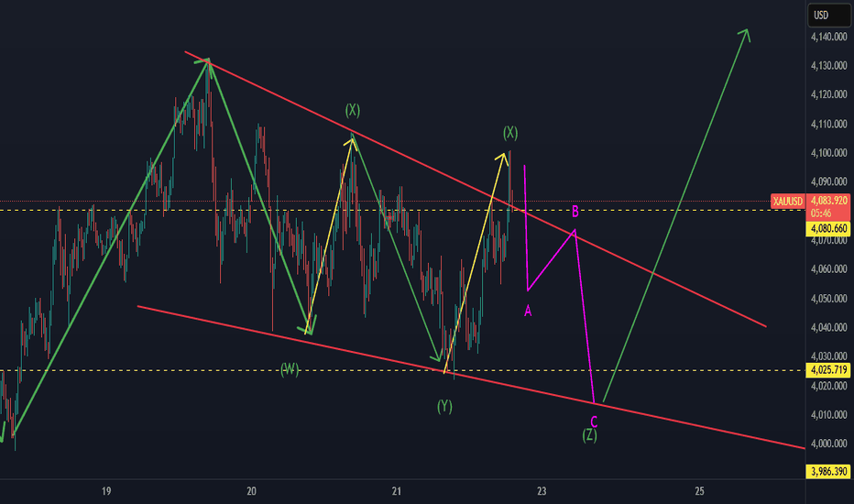
Task: Click the 4,100.000 price axis value
Action: click(x=828, y=153)
